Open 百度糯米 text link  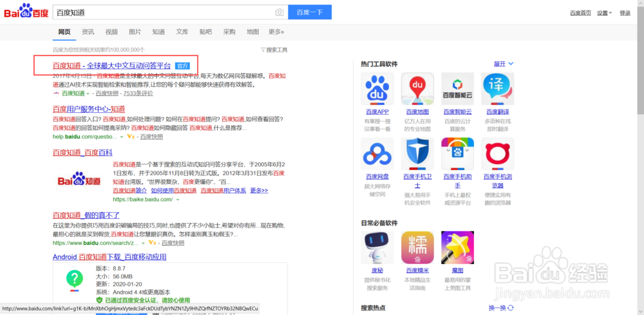click(417, 270)
